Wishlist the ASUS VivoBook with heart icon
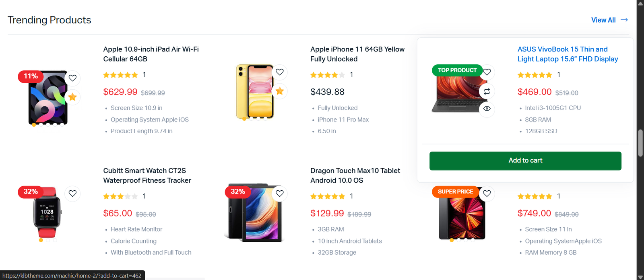 pyautogui.click(x=487, y=72)
